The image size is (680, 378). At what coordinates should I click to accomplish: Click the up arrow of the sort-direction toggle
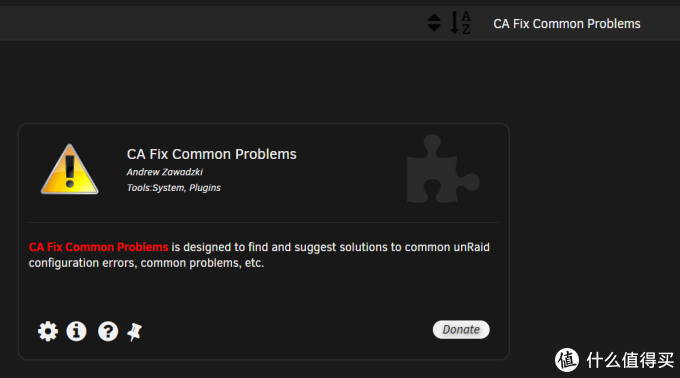coord(434,17)
